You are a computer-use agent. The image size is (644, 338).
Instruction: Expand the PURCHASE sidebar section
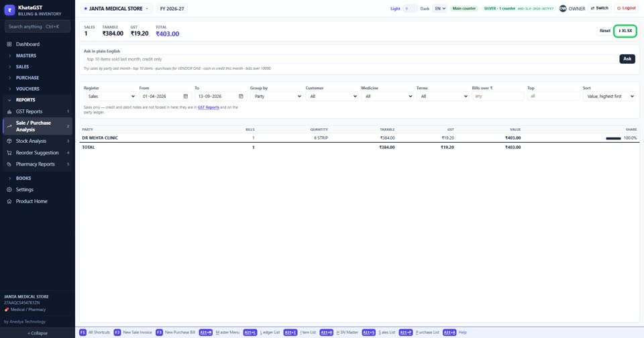[x=38, y=78]
